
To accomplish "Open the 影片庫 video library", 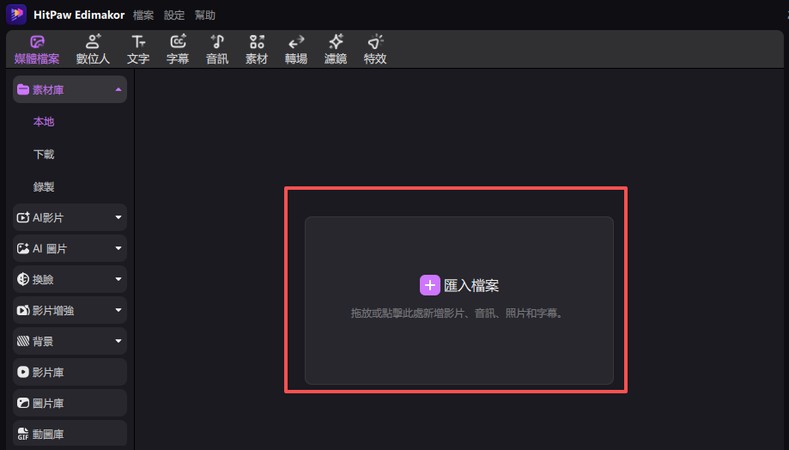I will [69, 372].
